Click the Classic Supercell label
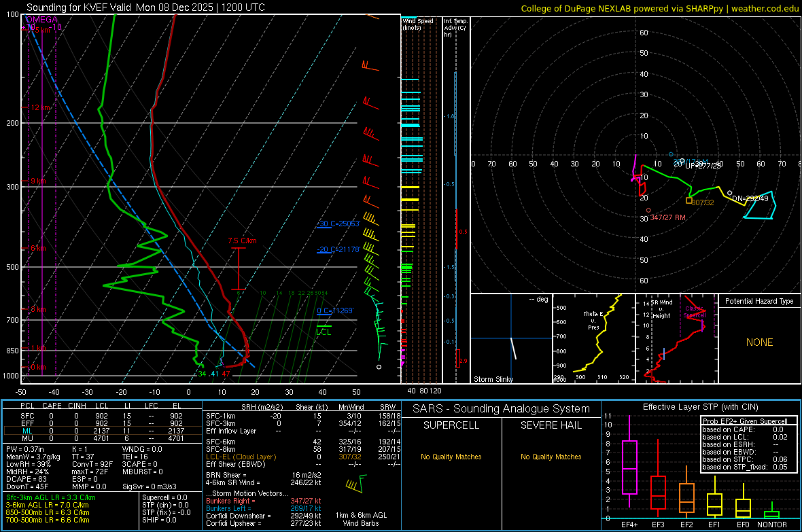Screen dimensions: 802x532 pyautogui.click(x=695, y=312)
